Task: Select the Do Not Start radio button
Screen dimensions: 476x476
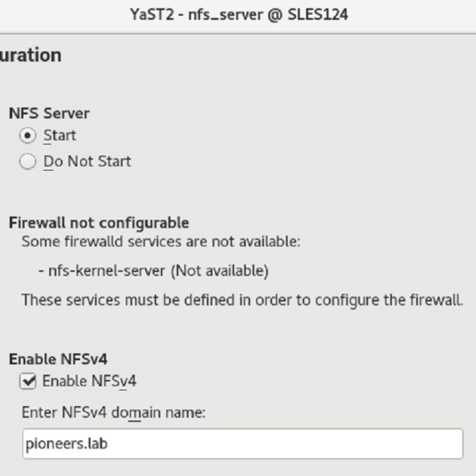Action: 29,162
